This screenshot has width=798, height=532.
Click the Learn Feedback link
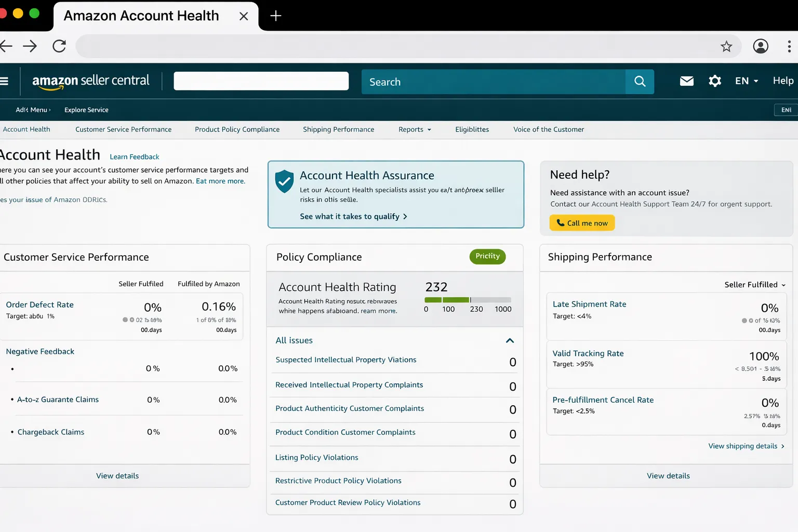point(134,157)
